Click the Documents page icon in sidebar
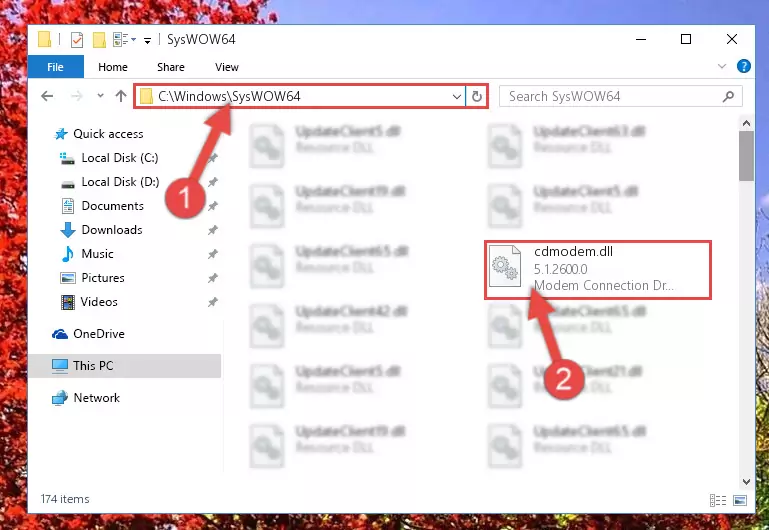Screen dimensions: 769x530 tap(68, 206)
